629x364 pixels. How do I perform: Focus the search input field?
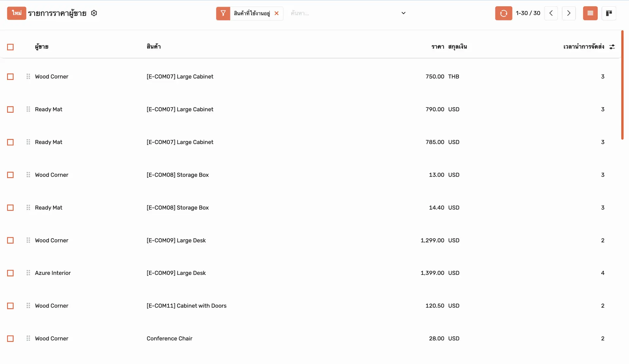[344, 13]
